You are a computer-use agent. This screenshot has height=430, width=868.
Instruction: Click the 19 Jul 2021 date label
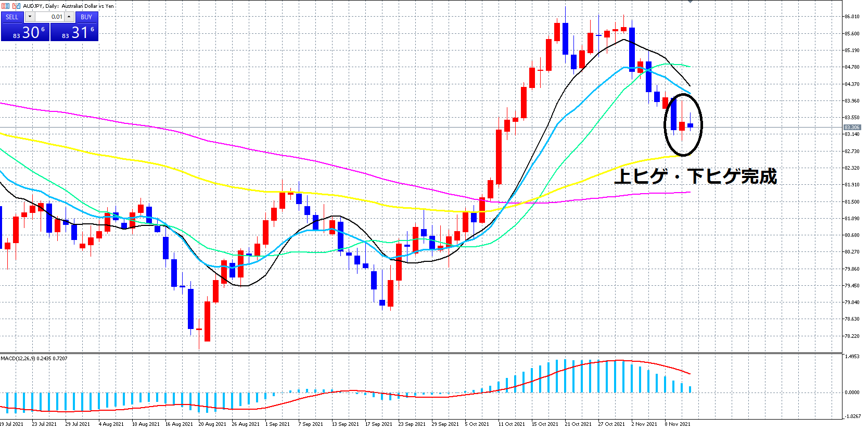coord(12,424)
